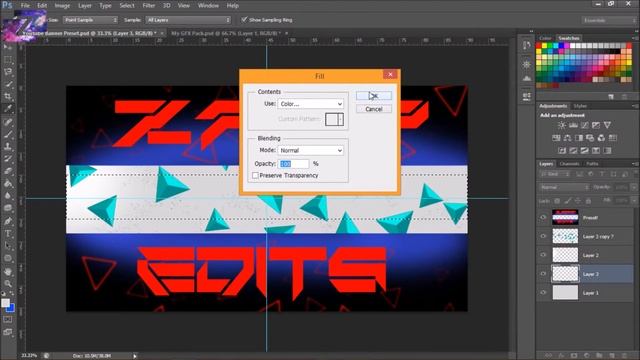
Task: Toggle Show Sampling Ring checkbox
Action: click(244, 20)
